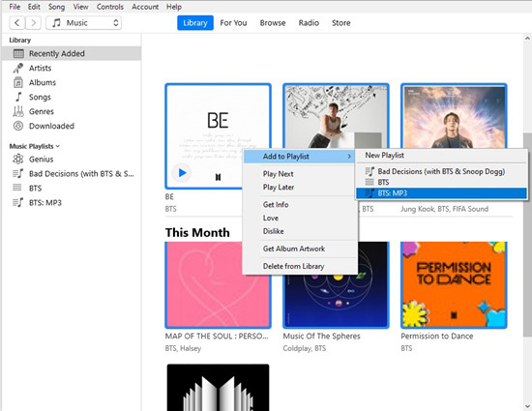Select Songs in Library sidebar
Viewport: 532px width, 411px height.
pyautogui.click(x=72, y=97)
